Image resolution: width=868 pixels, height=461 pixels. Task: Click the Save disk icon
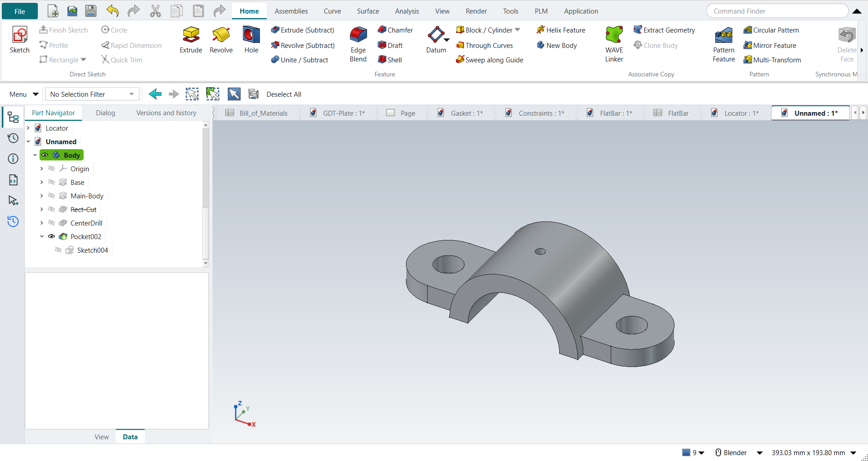coord(91,11)
